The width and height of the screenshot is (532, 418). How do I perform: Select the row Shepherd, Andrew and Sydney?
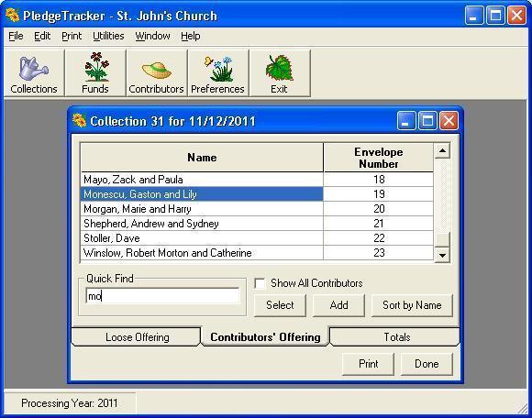coord(202,224)
